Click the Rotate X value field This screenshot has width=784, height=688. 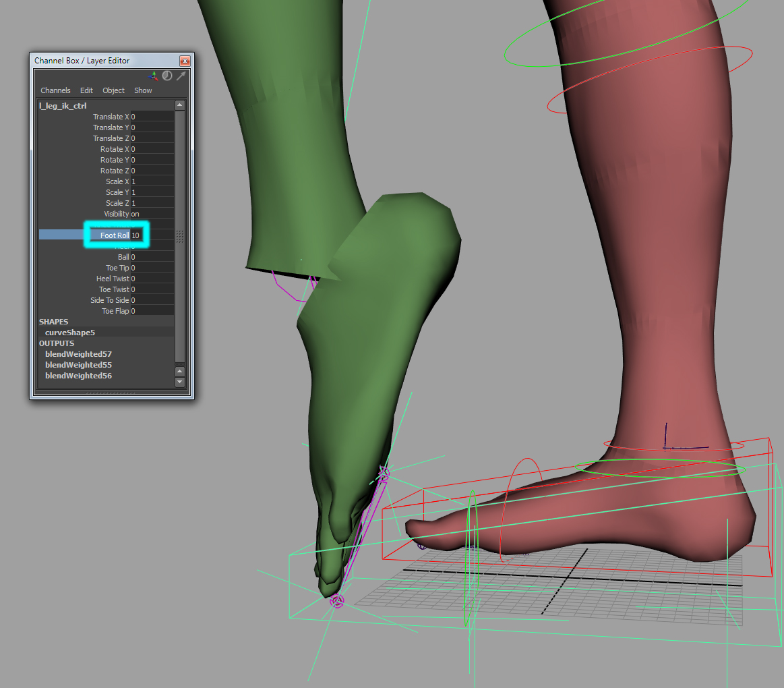(152, 149)
